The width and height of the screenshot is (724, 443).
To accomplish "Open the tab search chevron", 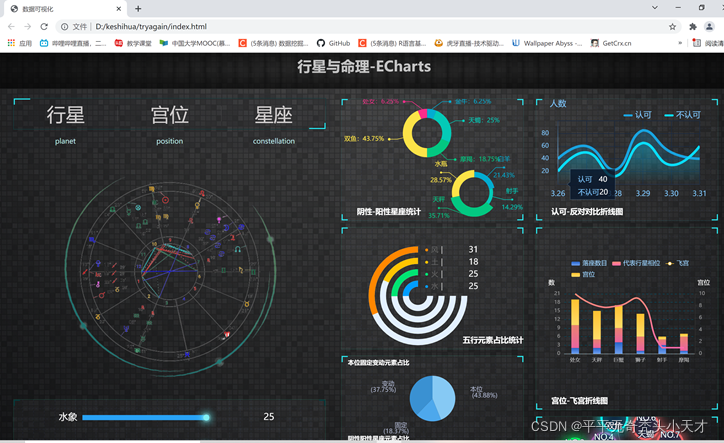I will click(x=655, y=7).
